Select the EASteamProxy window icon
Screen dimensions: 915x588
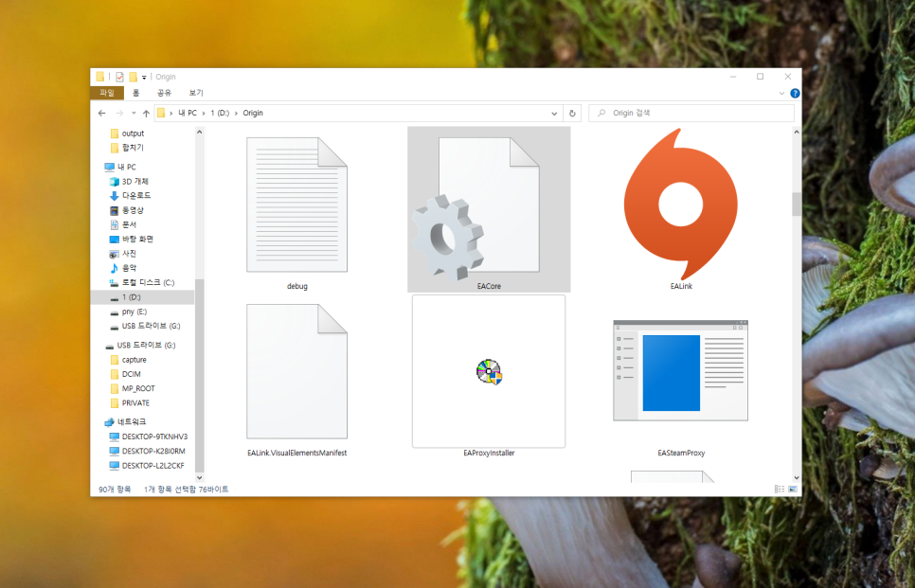tap(680, 370)
